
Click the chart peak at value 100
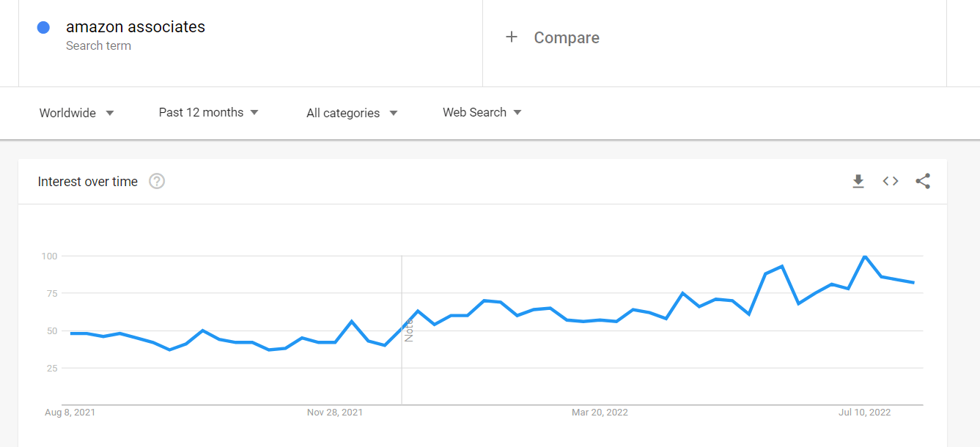(865, 256)
